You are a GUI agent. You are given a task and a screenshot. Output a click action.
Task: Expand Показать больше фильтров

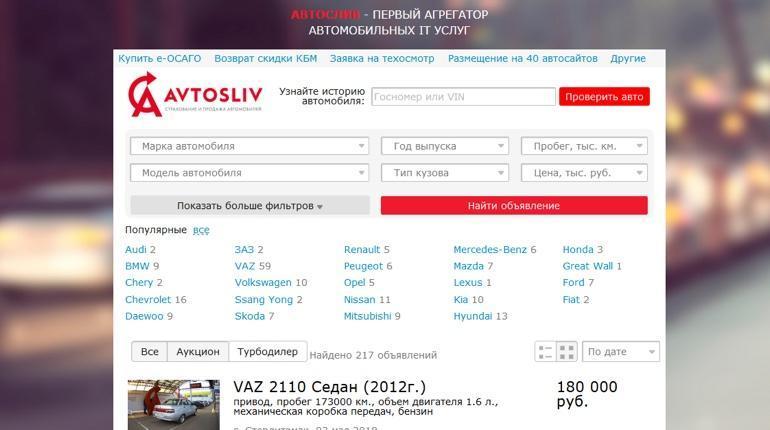(250, 206)
